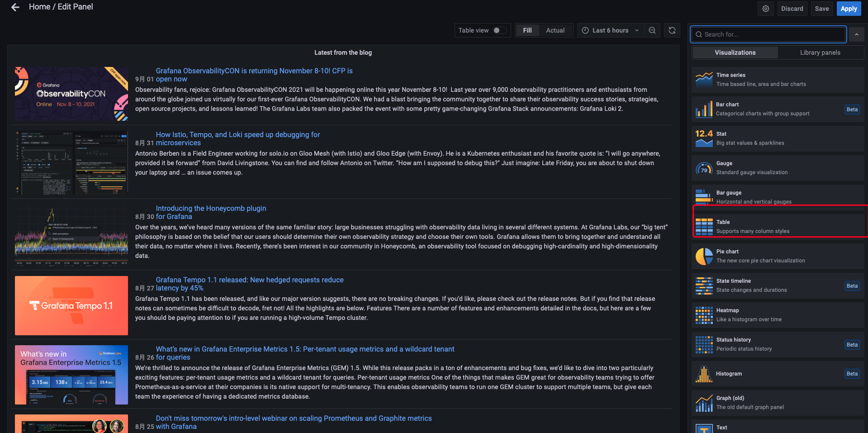The image size is (868, 433).
Task: Open the Last 6 hours time range dropdown
Action: [x=610, y=30]
